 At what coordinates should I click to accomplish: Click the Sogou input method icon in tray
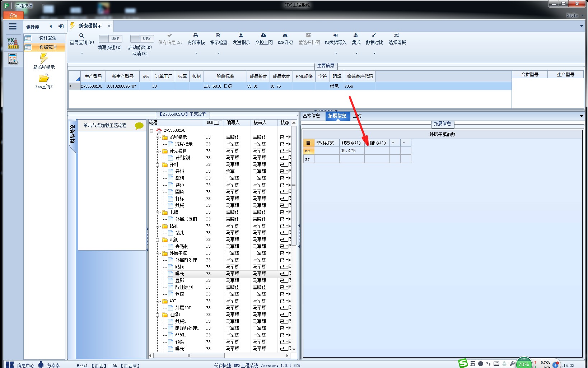point(463,363)
